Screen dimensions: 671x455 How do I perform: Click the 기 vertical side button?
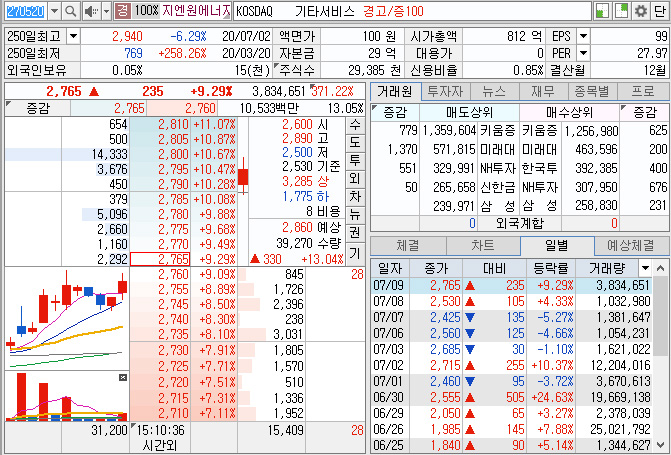pyautogui.click(x=355, y=253)
